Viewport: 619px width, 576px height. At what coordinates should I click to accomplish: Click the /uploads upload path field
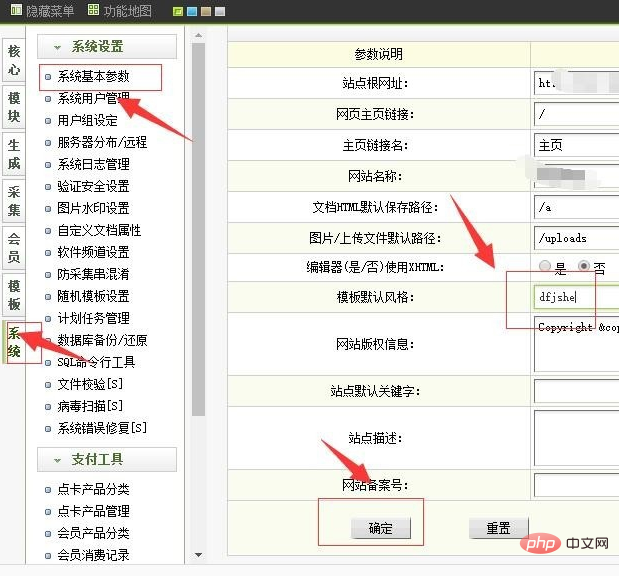click(576, 238)
